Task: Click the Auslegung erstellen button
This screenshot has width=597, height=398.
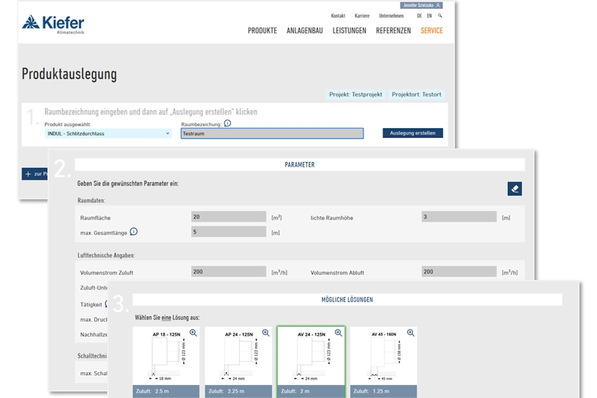Action: point(413,133)
